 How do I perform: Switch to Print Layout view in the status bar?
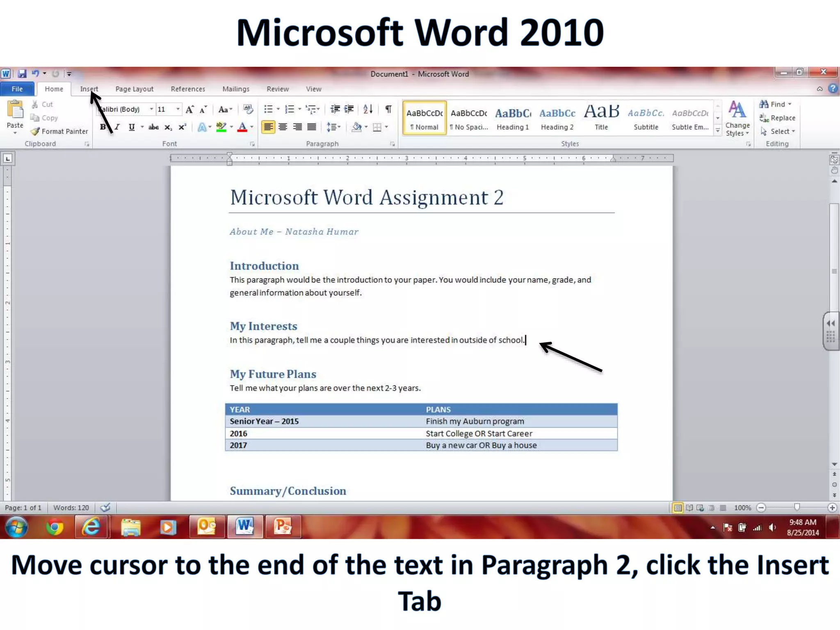(x=678, y=508)
